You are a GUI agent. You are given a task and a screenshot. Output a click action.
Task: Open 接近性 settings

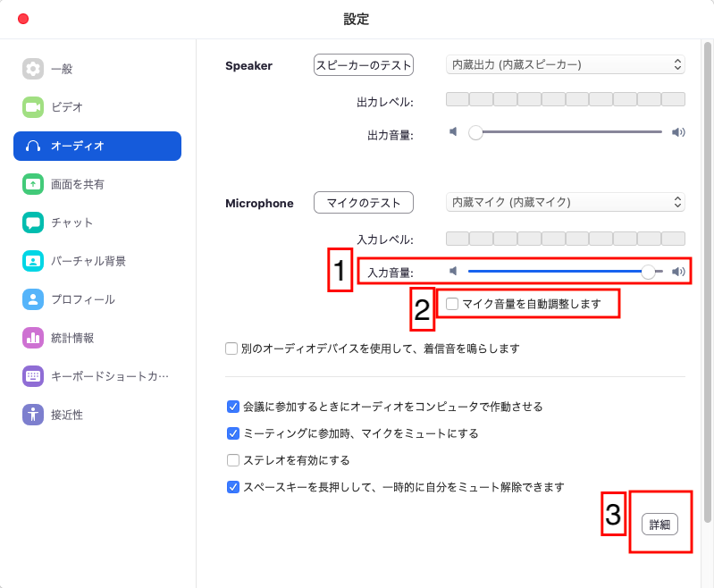click(x=97, y=415)
